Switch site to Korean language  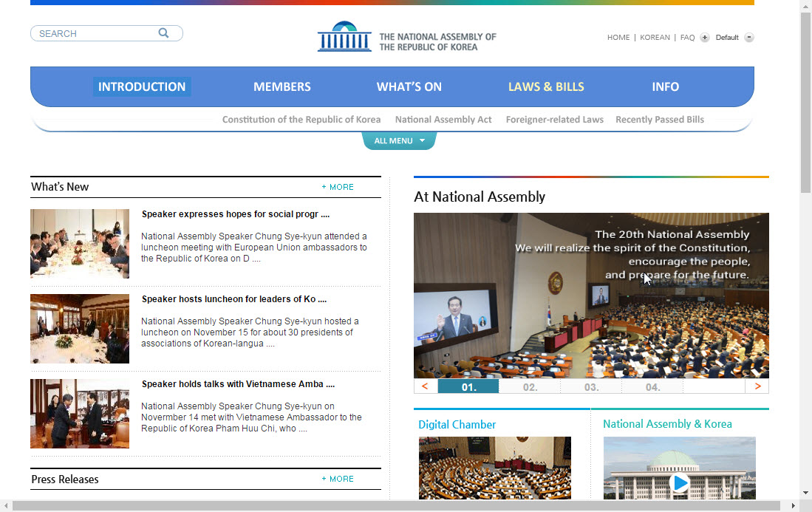(x=655, y=38)
